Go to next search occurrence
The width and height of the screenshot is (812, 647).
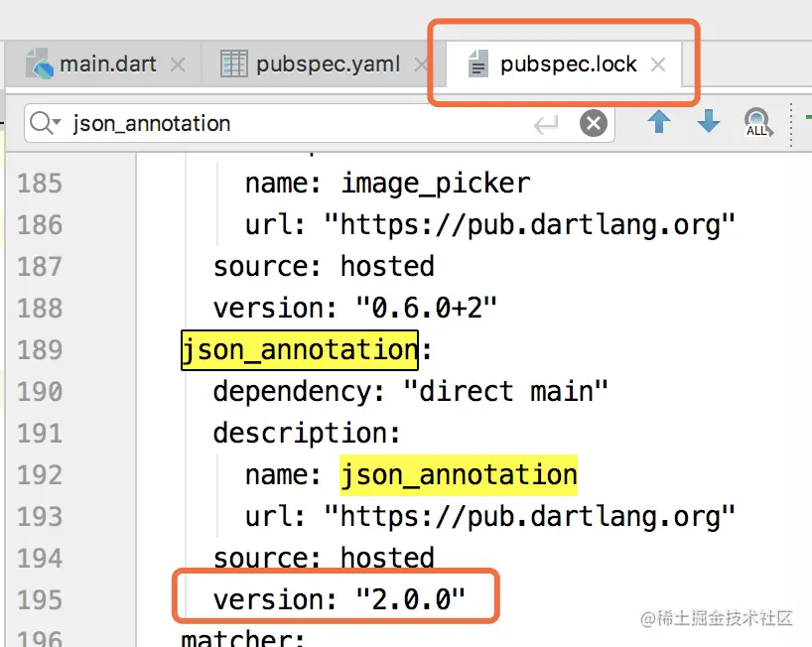(x=709, y=122)
